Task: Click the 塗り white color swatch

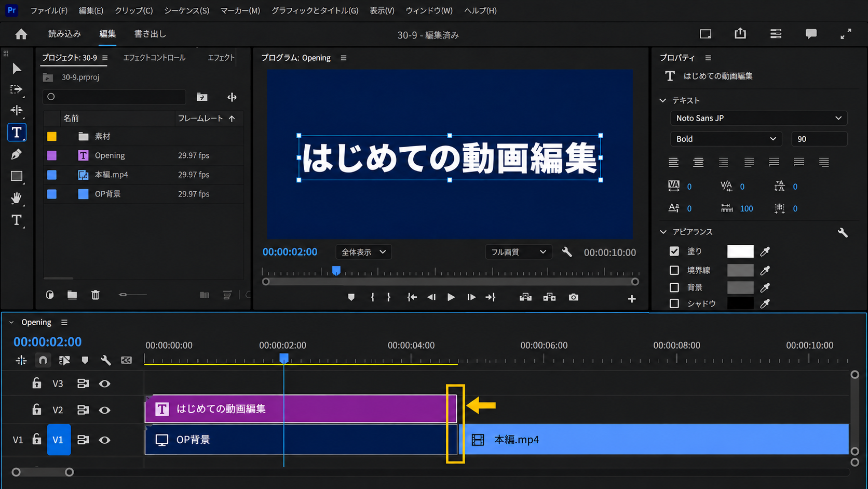Action: 740,252
